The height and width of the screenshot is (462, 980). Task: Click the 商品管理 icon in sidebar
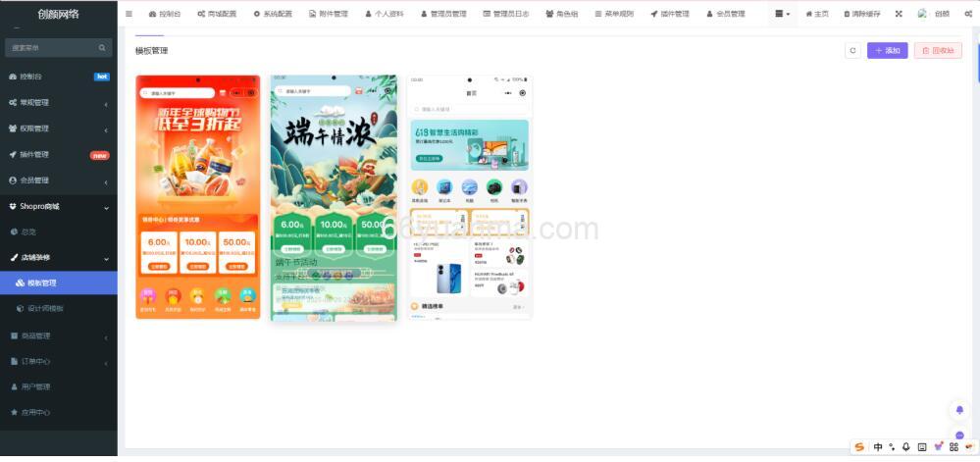click(x=15, y=335)
